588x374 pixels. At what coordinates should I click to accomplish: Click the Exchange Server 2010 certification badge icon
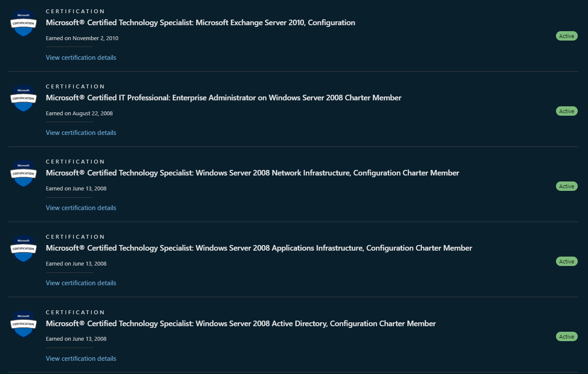(x=23, y=23)
